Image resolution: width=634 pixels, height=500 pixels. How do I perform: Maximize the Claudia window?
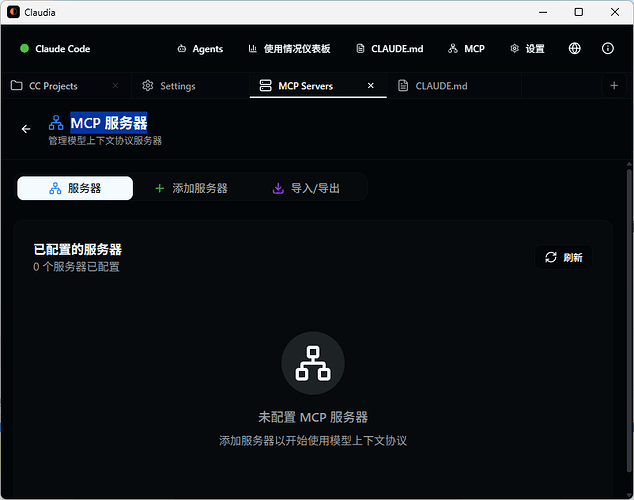point(579,12)
